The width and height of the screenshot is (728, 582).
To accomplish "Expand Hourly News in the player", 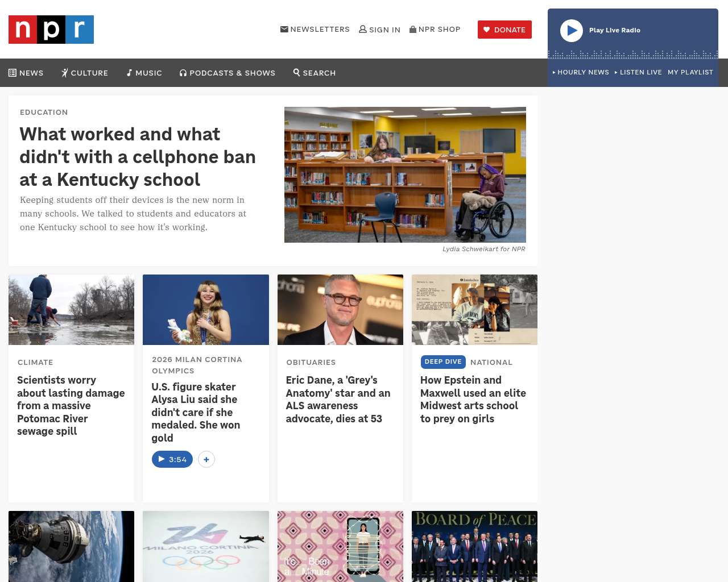I will click(x=581, y=72).
